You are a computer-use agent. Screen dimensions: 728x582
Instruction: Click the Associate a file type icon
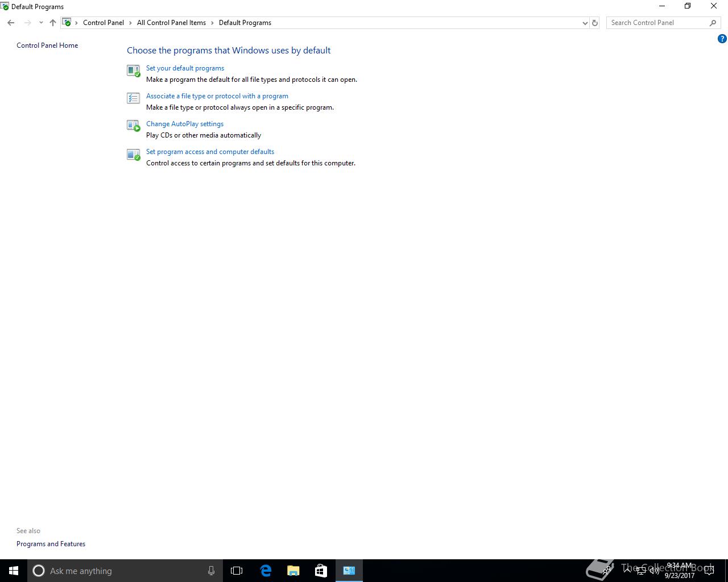[x=133, y=98]
